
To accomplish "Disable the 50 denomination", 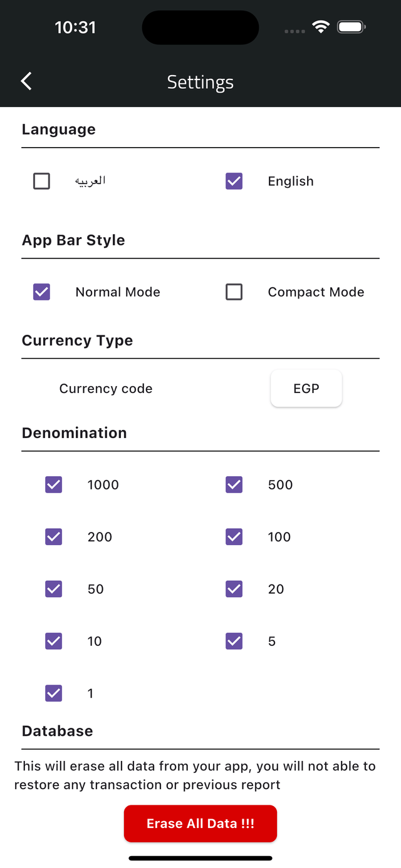I will click(54, 589).
